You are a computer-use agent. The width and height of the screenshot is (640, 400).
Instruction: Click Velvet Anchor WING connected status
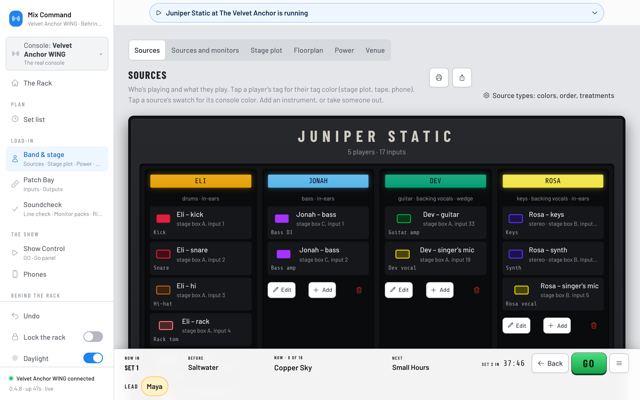52,378
